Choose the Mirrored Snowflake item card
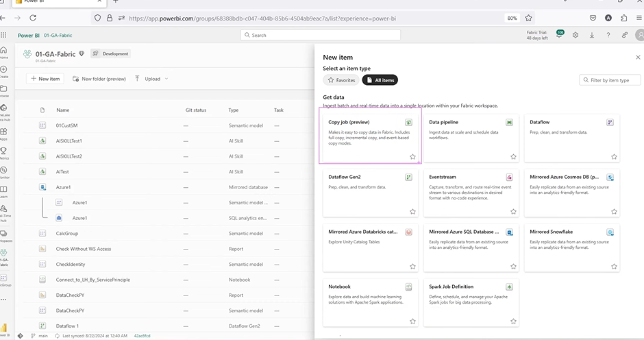 [x=571, y=248]
